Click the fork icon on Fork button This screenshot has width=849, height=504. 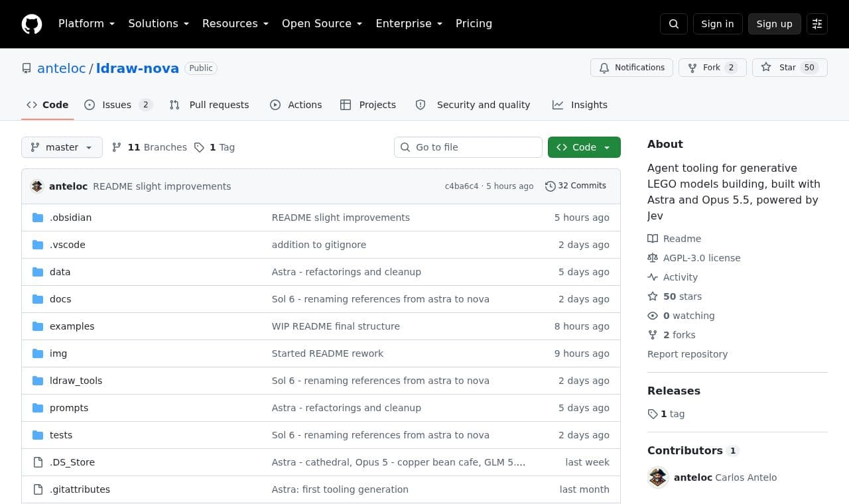[x=692, y=68]
